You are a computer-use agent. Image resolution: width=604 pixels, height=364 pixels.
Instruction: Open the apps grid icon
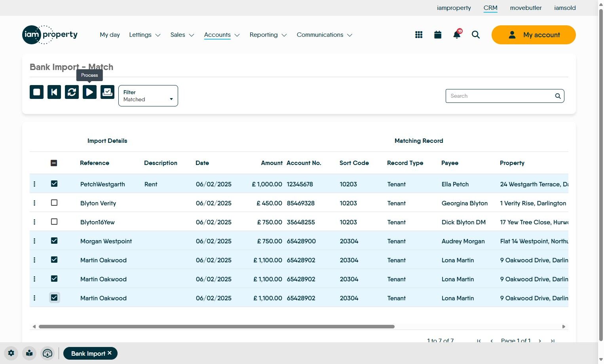419,35
